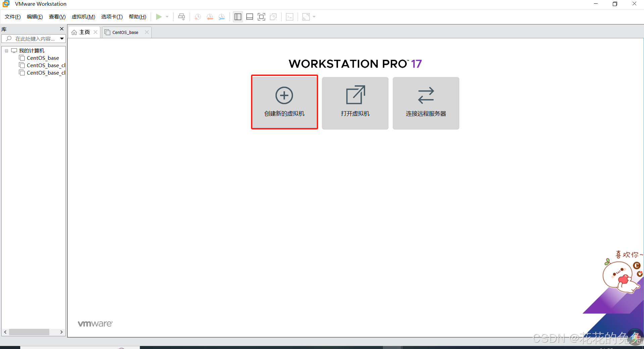
Task: Click Send Ctrl+Alt+Del toolbar icon
Action: click(x=182, y=17)
